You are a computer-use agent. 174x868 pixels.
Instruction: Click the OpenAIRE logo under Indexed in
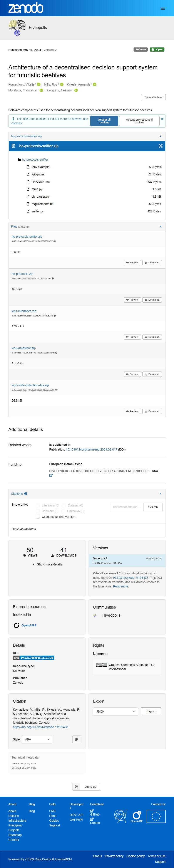click(x=25, y=625)
